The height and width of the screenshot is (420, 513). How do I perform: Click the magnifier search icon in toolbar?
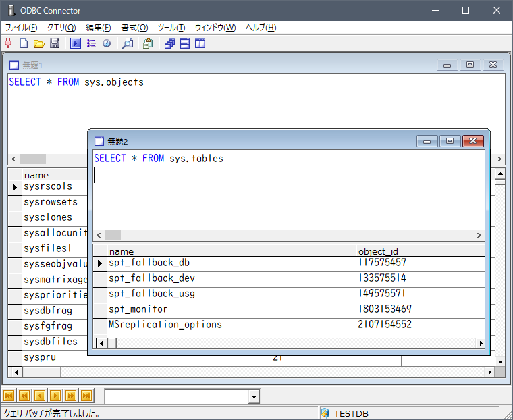(127, 43)
